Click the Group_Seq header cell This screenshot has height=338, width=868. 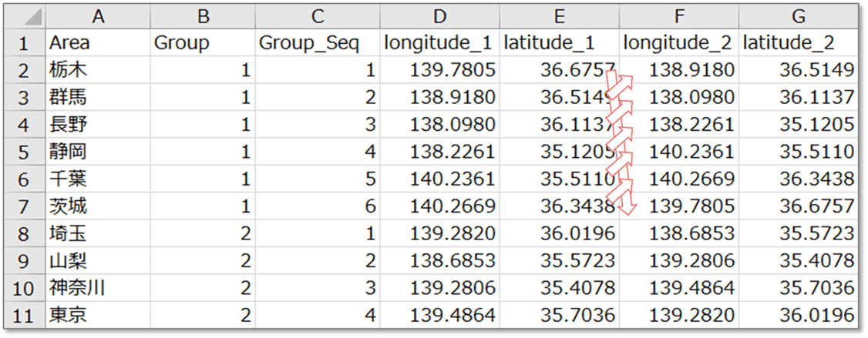[317, 43]
